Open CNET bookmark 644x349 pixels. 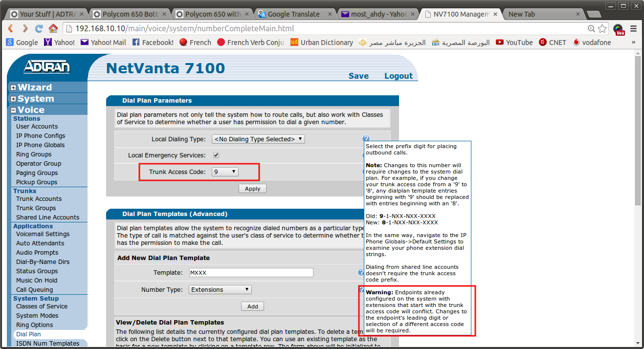553,43
